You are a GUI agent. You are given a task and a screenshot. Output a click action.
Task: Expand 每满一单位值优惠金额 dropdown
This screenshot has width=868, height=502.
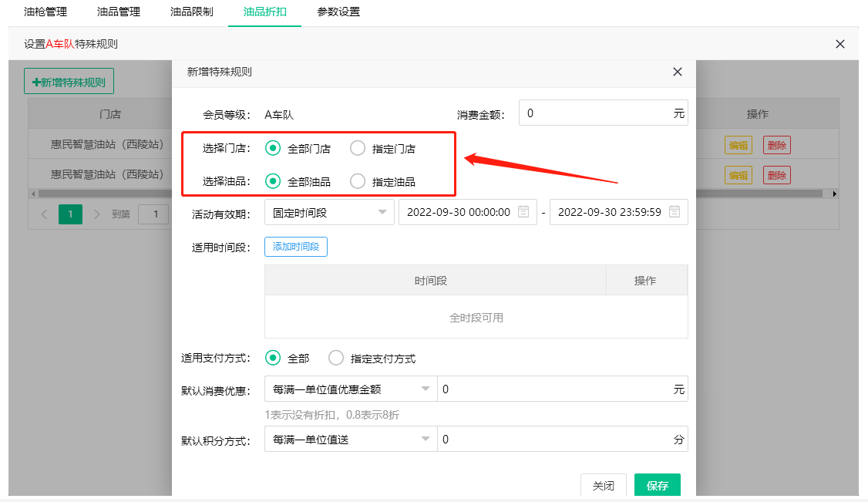click(350, 389)
